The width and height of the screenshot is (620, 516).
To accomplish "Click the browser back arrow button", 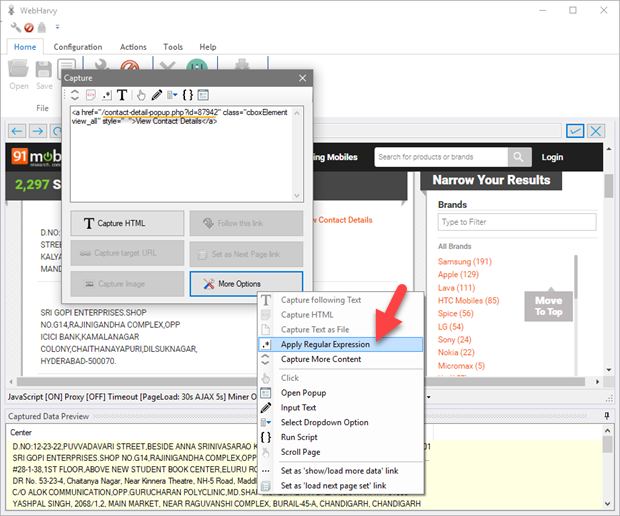I will coord(16,131).
